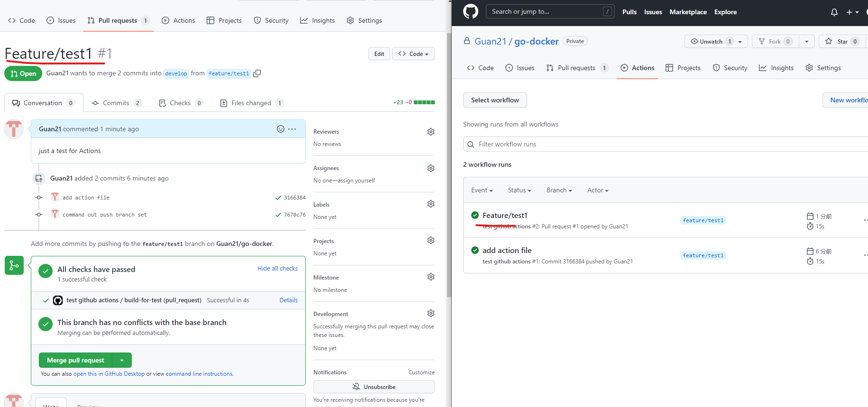Open Development gear settings
The height and width of the screenshot is (407, 868).
coord(431,313)
